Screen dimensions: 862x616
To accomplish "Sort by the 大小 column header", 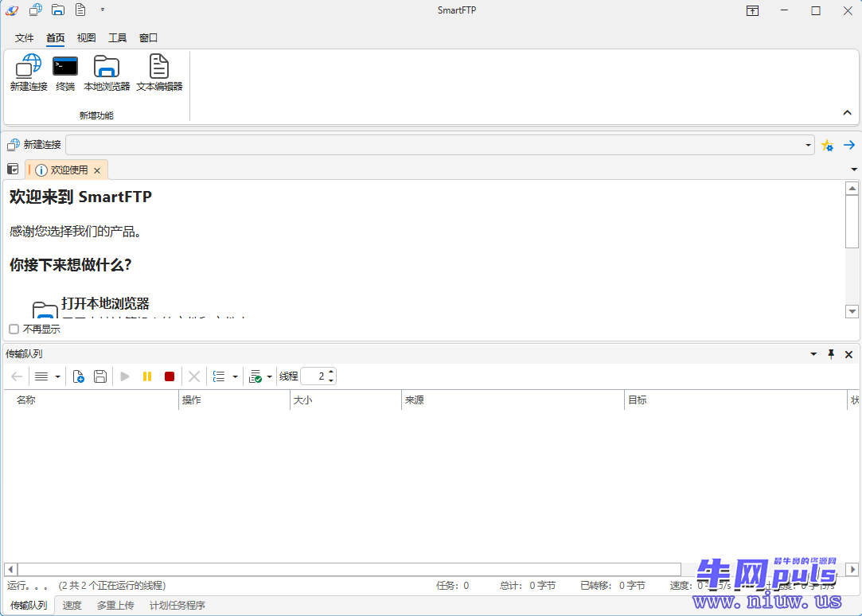I will point(345,400).
